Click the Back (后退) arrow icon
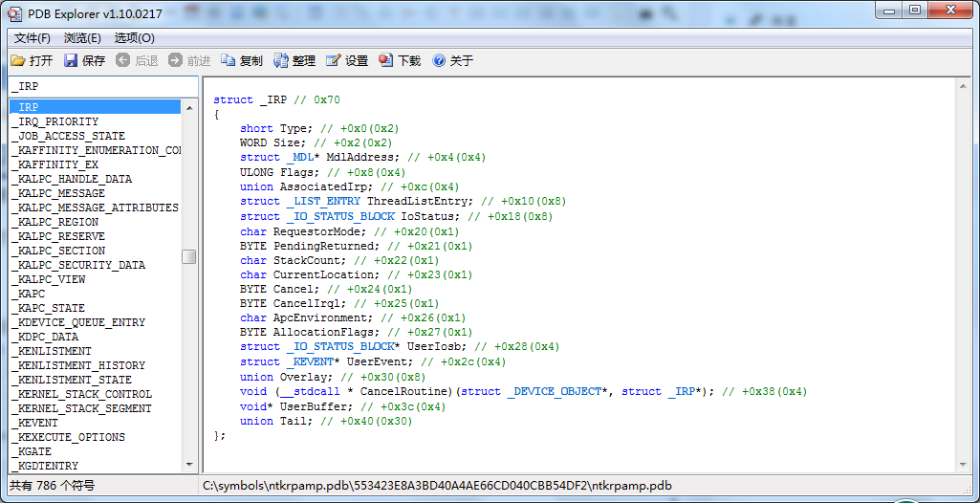980x503 pixels. (123, 60)
